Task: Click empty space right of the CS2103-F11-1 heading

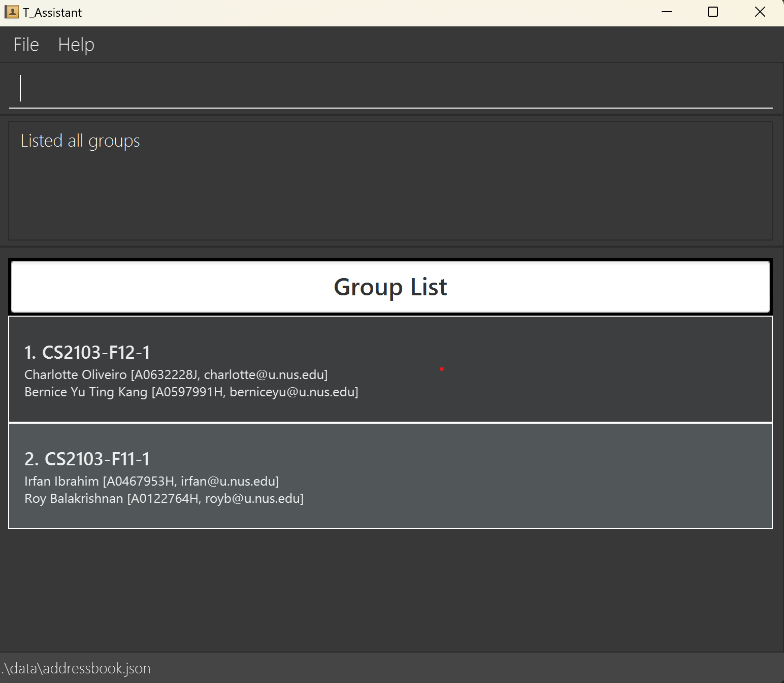Action: pos(508,459)
